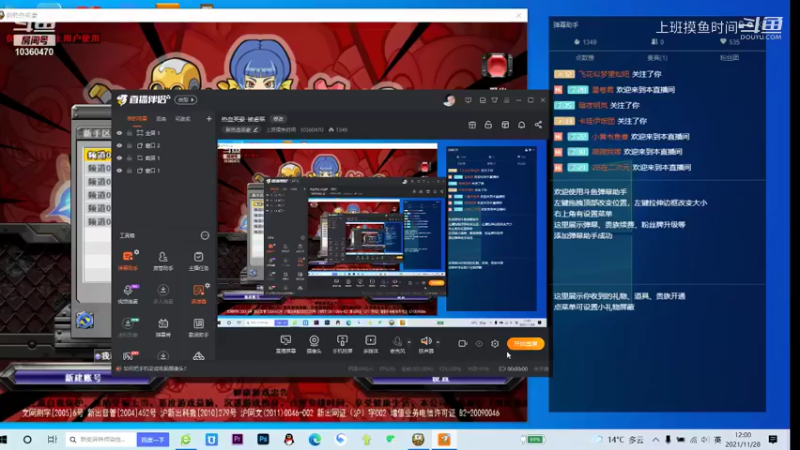Click the orange Start Streaming button

pos(526,343)
